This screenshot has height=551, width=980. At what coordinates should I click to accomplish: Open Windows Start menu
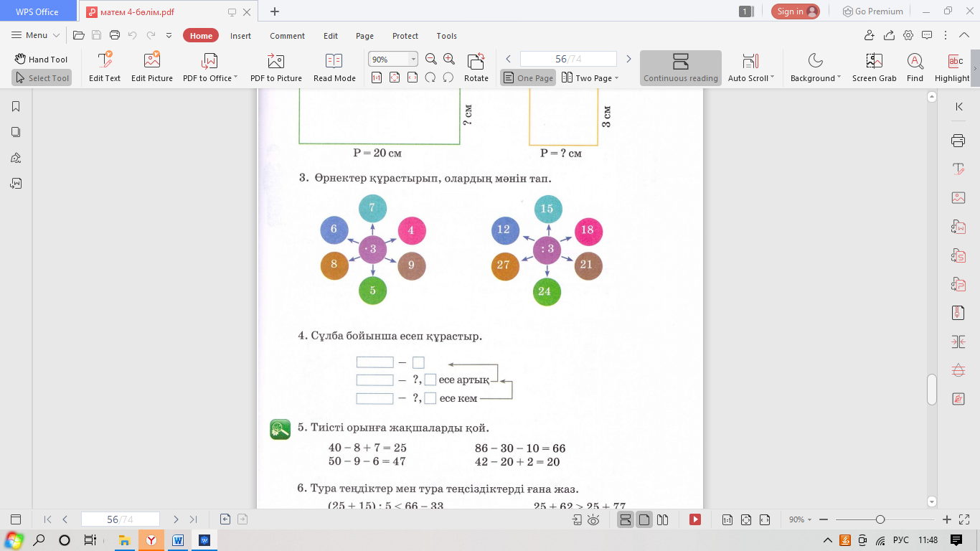tap(14, 540)
